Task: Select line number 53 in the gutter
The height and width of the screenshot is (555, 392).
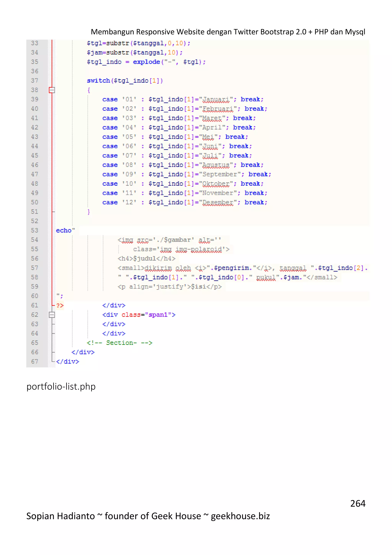Action: [x=34, y=231]
